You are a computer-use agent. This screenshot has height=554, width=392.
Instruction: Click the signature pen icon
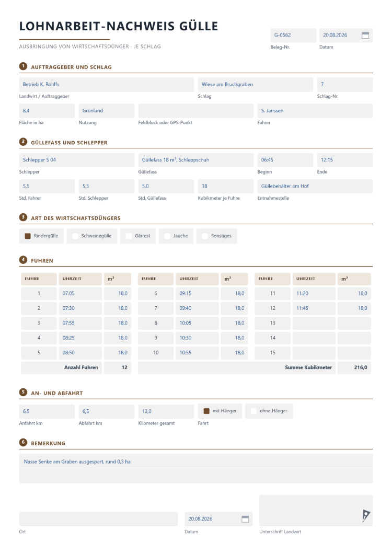366,516
